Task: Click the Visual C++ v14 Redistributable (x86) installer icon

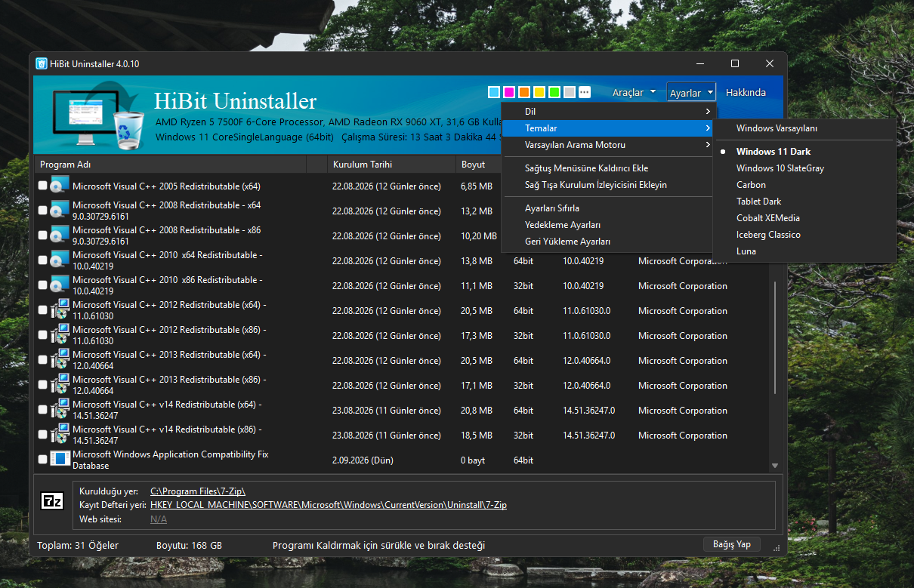Action: point(60,435)
